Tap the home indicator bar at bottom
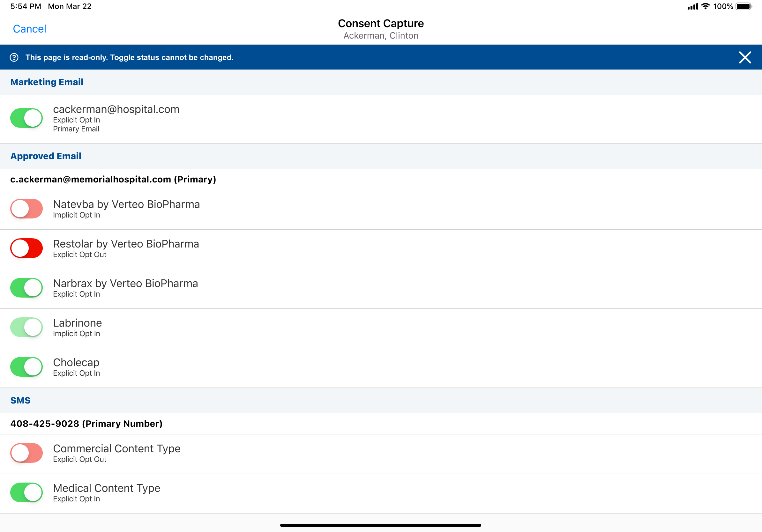The width and height of the screenshot is (762, 532). [x=380, y=525]
